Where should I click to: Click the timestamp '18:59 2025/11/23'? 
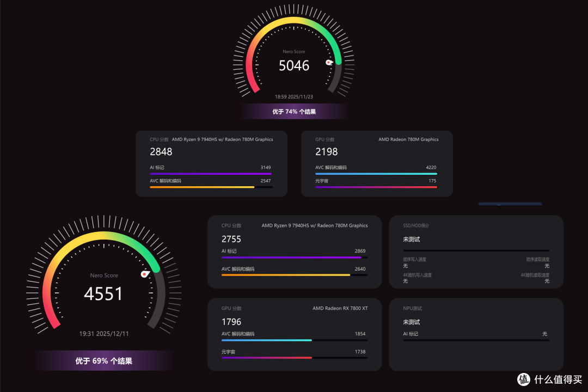click(x=294, y=97)
